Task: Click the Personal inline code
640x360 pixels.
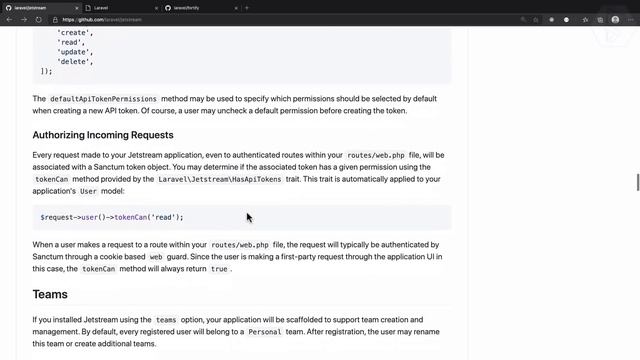Action: coord(264,332)
